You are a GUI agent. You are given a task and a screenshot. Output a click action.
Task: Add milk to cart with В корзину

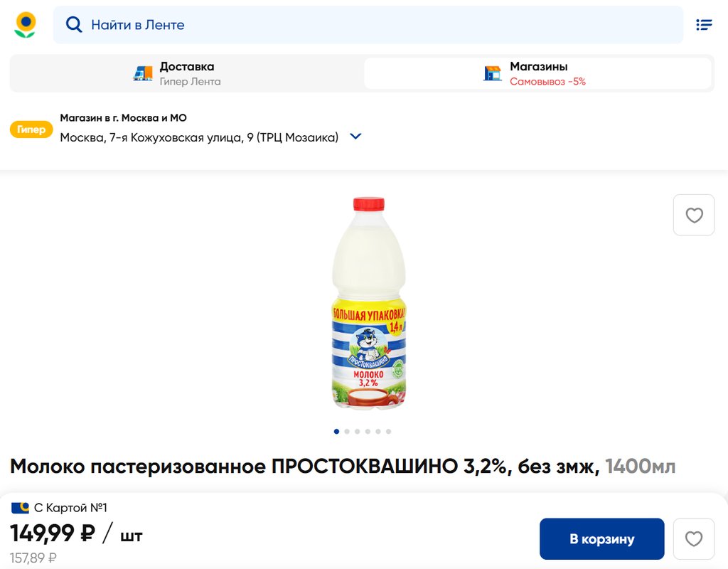click(601, 539)
